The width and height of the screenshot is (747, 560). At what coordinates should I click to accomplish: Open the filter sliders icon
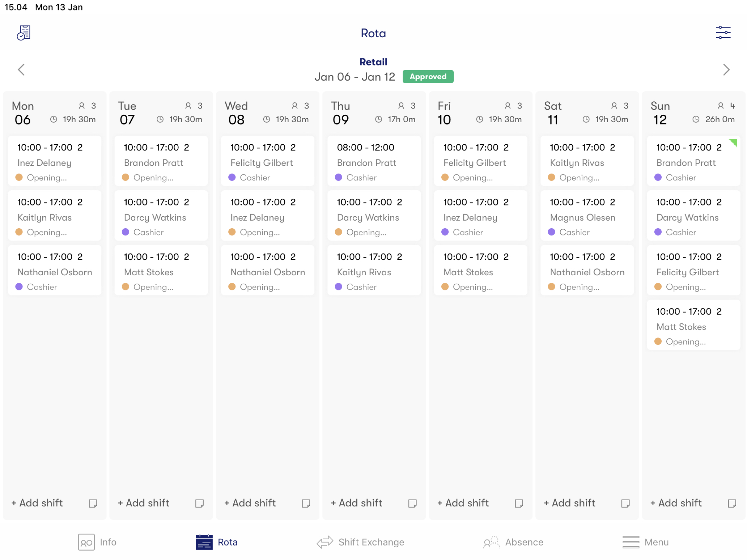point(723,33)
